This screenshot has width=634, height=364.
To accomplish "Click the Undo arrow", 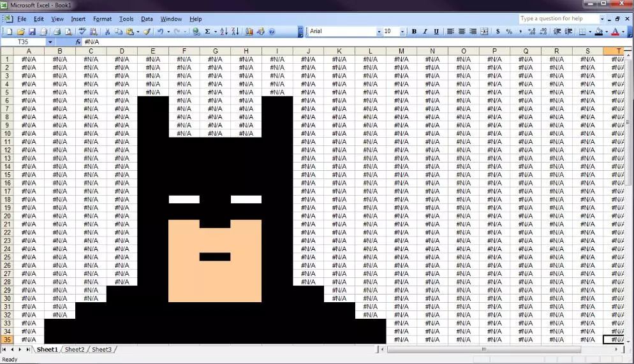I will click(161, 31).
